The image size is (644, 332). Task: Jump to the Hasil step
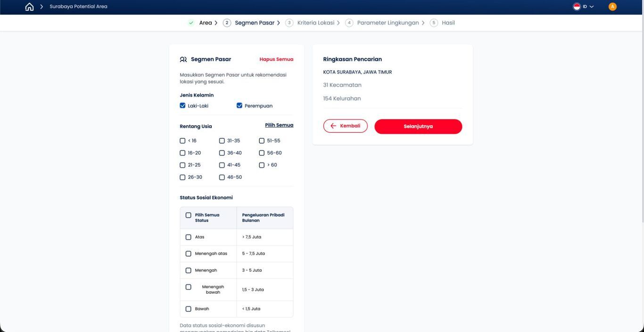(x=448, y=23)
